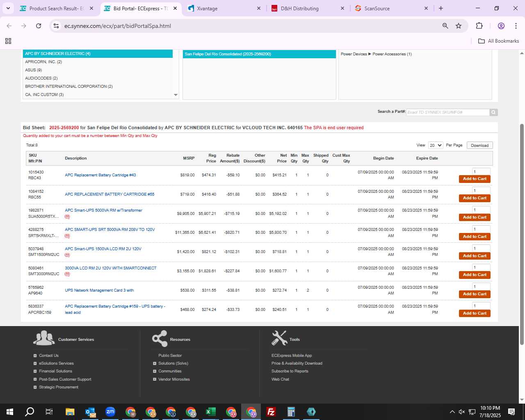525x420 pixels.
Task: Open Windows notifications center icon
Action: coord(511,412)
